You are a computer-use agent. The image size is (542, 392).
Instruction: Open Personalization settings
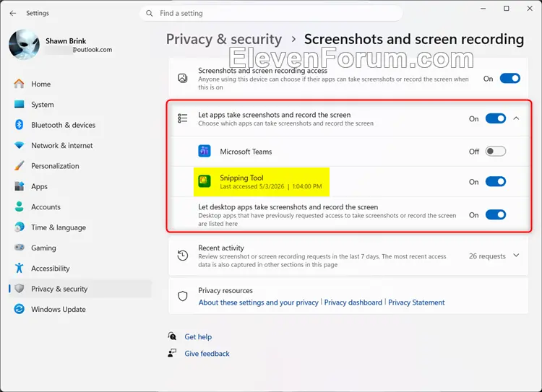click(80, 166)
